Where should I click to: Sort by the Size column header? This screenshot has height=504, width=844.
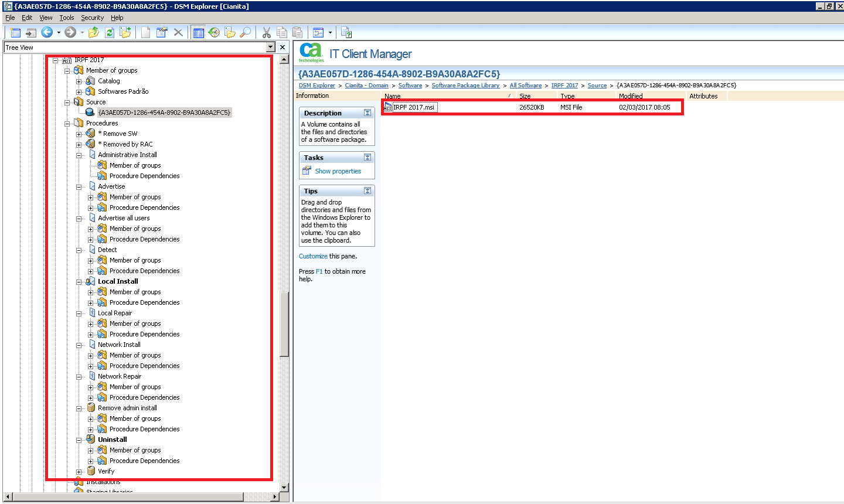(536, 96)
